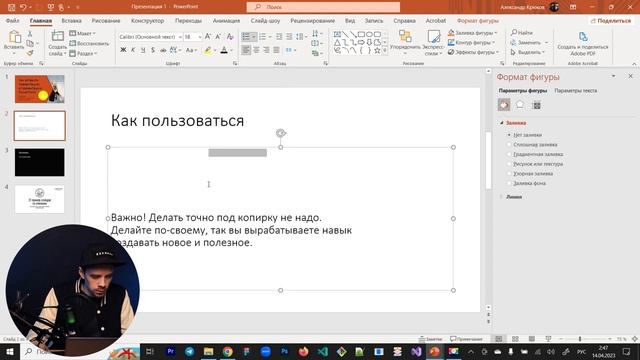This screenshot has height=360, width=640.
Task: Click the Notes (Заметки) button in status bar
Action: point(431,339)
